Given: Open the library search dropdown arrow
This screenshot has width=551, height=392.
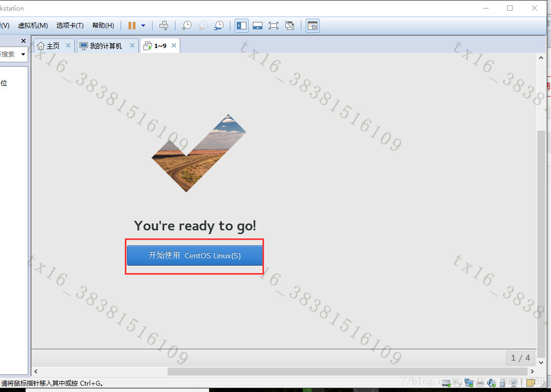Looking at the screenshot, I should [23, 54].
